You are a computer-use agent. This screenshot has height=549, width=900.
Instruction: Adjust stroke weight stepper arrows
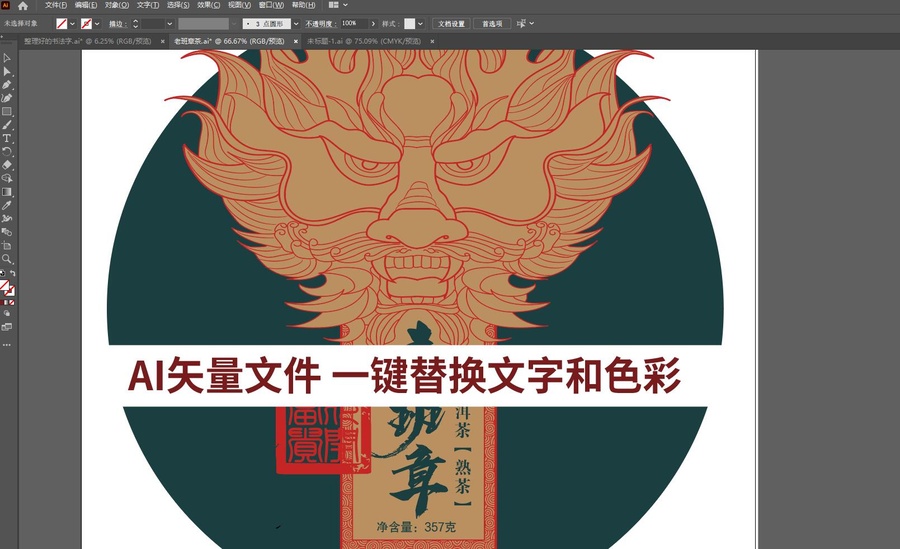coord(135,24)
